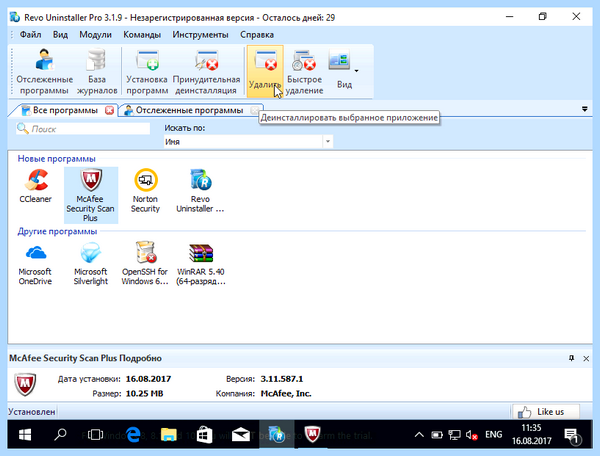Start Принудительная деинсталляция tool
The height and width of the screenshot is (456, 600).
206,71
